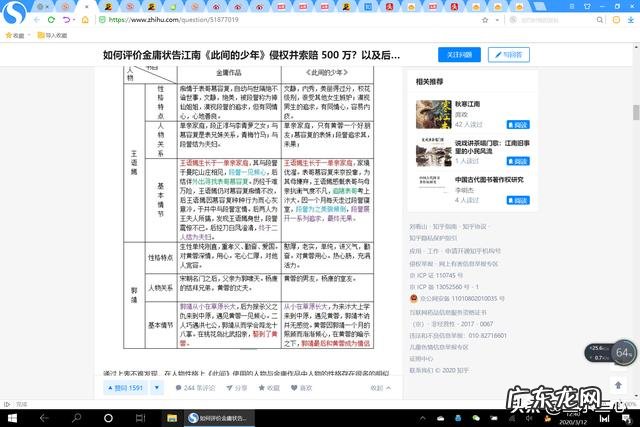Screen dimensions: 640x427
Task: Open the 秋寒江南 book cover thumbnail
Action: (x=433, y=115)
